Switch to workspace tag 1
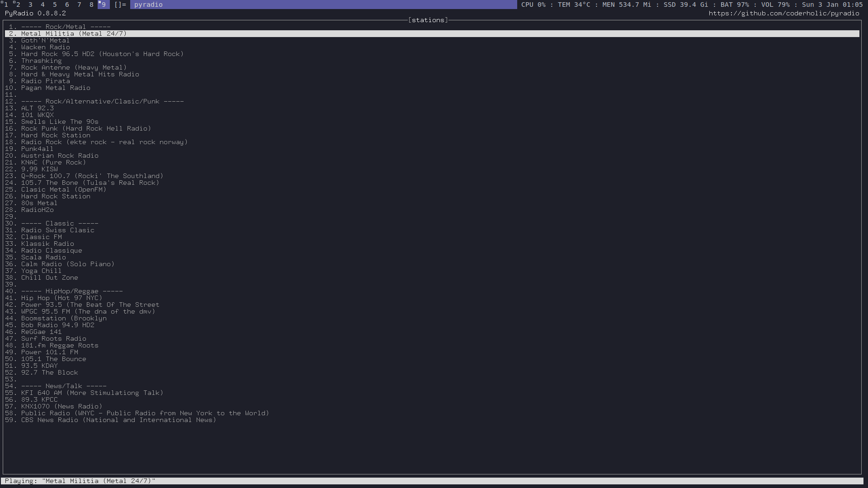Screen dimensions: 868x488 (5, 5)
